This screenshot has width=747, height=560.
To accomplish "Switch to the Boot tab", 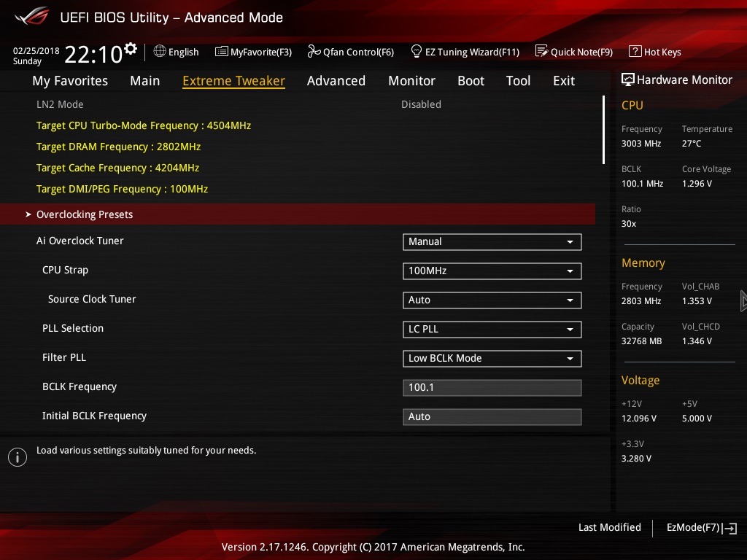I will tap(471, 81).
